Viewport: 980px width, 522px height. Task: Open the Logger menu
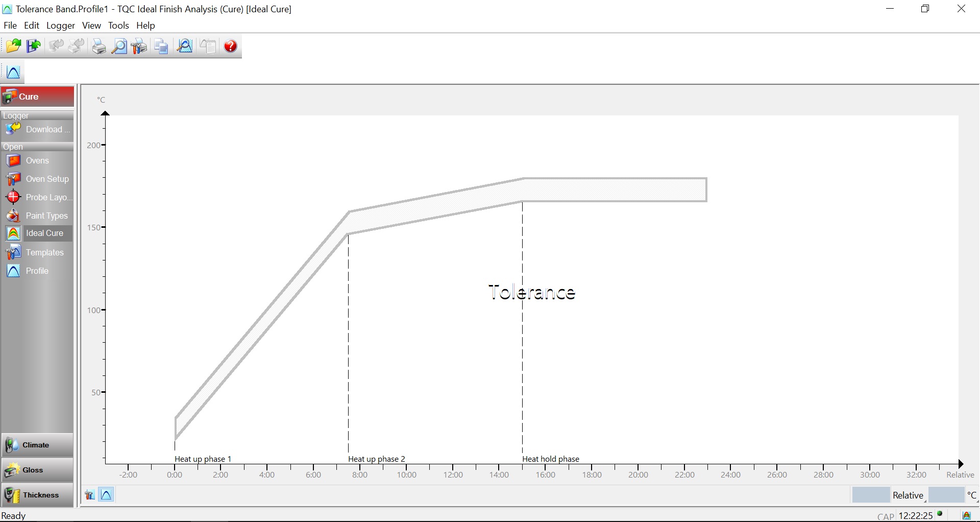point(60,25)
